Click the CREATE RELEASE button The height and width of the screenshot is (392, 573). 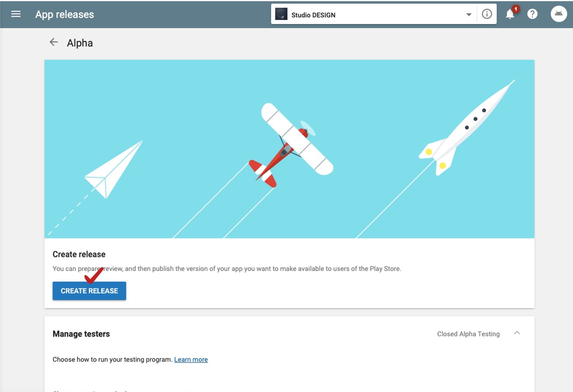89,291
